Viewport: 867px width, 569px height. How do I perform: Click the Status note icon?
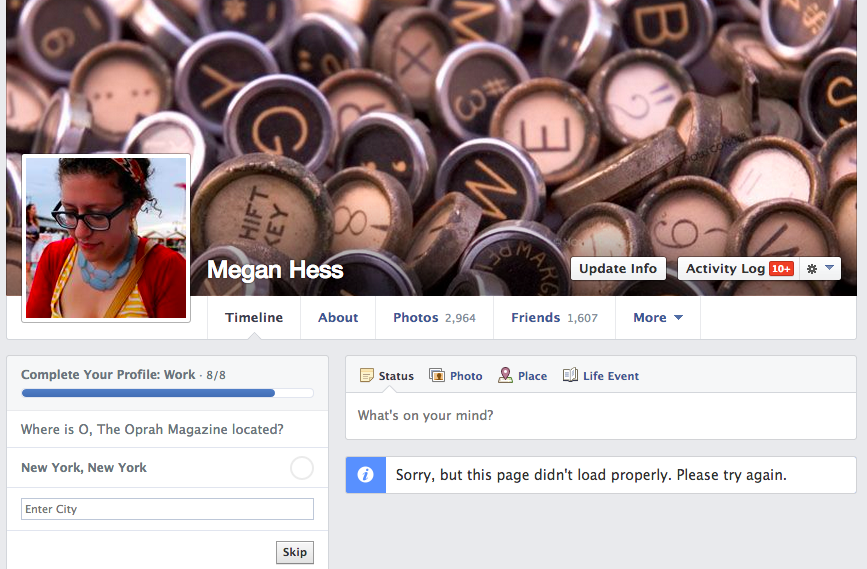pos(367,376)
